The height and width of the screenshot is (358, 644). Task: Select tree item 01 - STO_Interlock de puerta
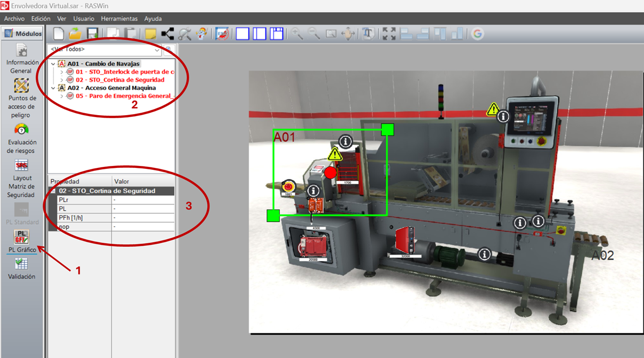point(125,72)
